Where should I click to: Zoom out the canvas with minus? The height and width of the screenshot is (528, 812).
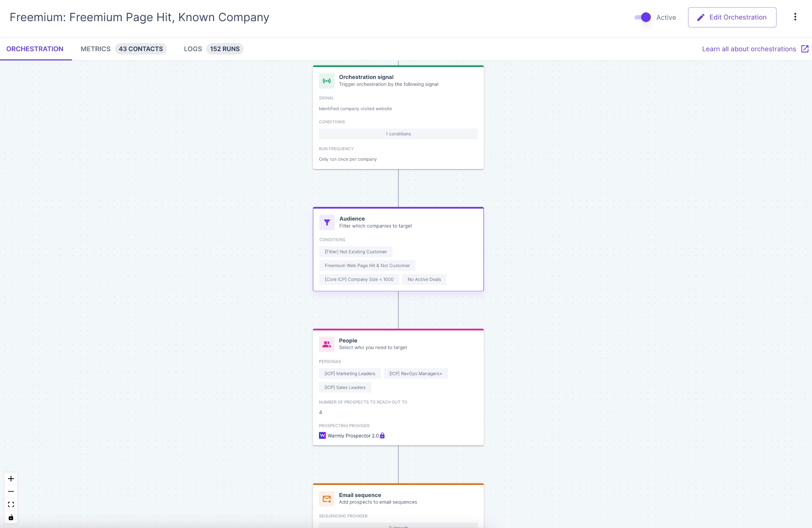(11, 492)
